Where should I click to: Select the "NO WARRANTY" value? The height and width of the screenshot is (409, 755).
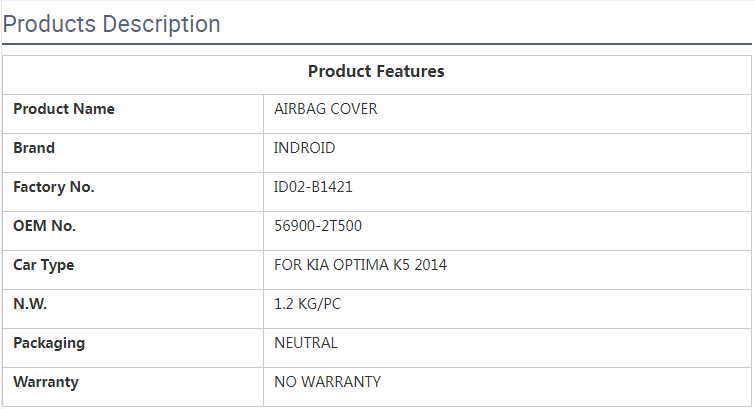pos(327,382)
